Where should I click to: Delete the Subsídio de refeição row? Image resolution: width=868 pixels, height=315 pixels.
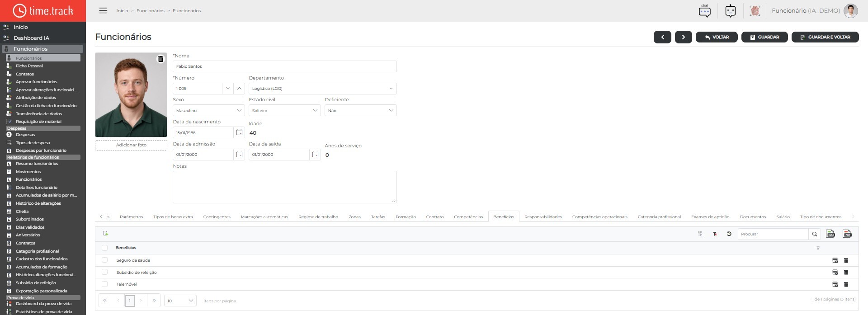coord(846,272)
